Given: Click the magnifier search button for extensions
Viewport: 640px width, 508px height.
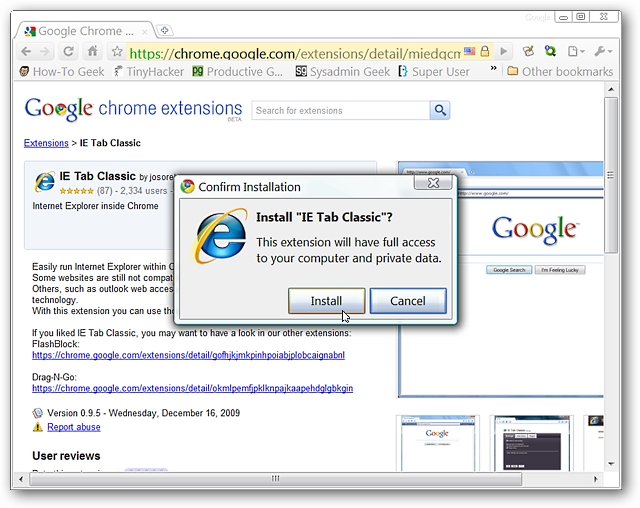Looking at the screenshot, I should (x=440, y=110).
